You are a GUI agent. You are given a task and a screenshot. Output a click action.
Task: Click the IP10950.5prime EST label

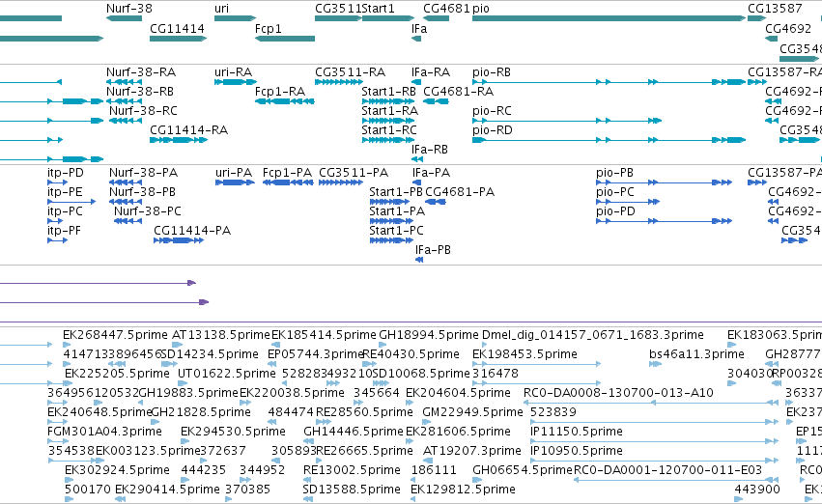[577, 451]
